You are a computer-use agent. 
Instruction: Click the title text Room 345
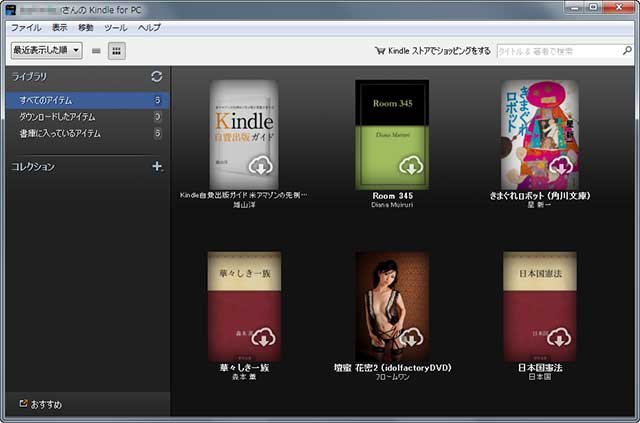pos(392,196)
